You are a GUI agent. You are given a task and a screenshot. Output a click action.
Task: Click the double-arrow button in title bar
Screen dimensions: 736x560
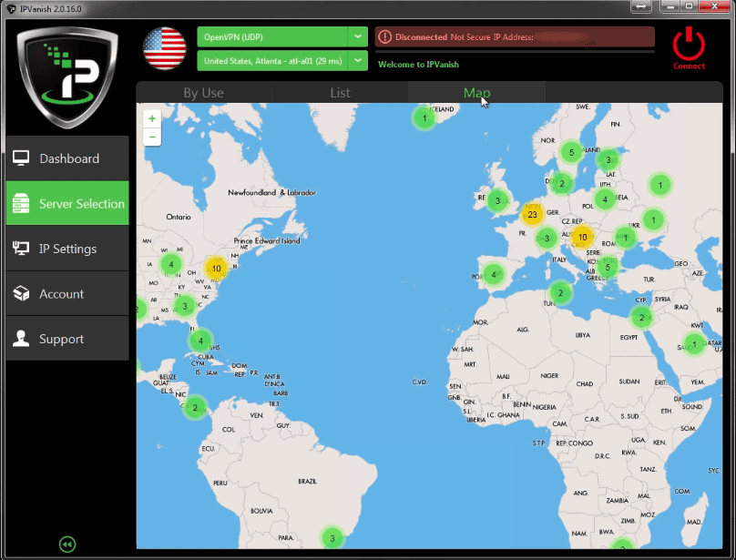(x=641, y=6)
